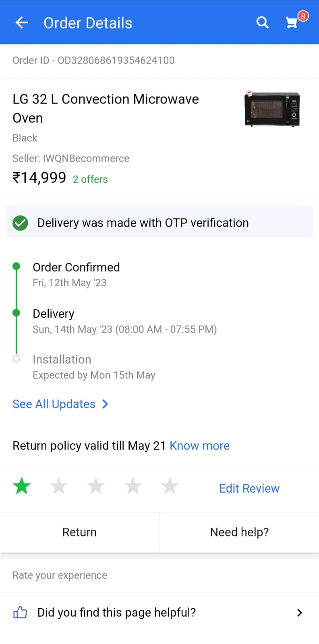Image resolution: width=319 pixels, height=644 pixels.
Task: Rate three stars on the product
Action: pyautogui.click(x=96, y=486)
